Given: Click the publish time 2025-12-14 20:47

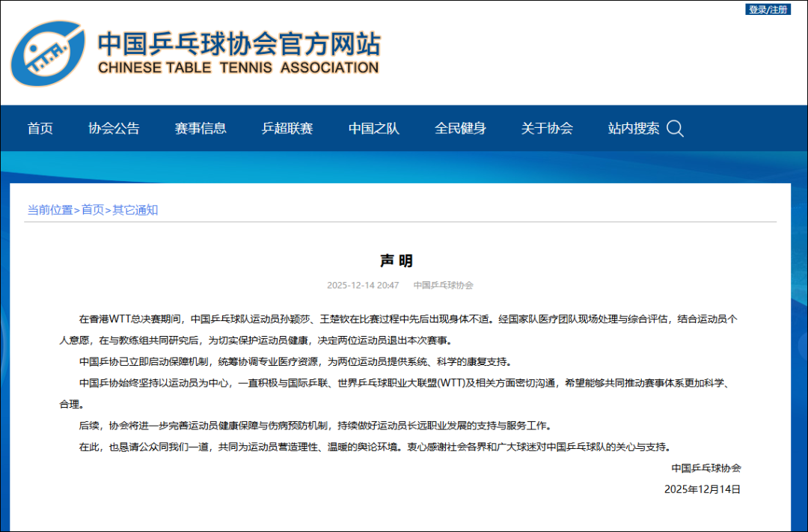Looking at the screenshot, I should point(363,285).
